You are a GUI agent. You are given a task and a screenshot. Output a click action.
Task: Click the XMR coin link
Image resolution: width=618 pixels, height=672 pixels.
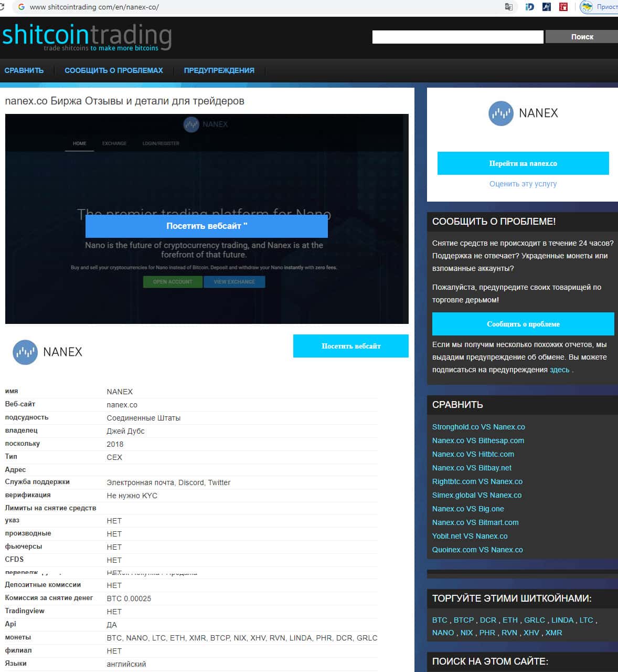[x=553, y=633]
